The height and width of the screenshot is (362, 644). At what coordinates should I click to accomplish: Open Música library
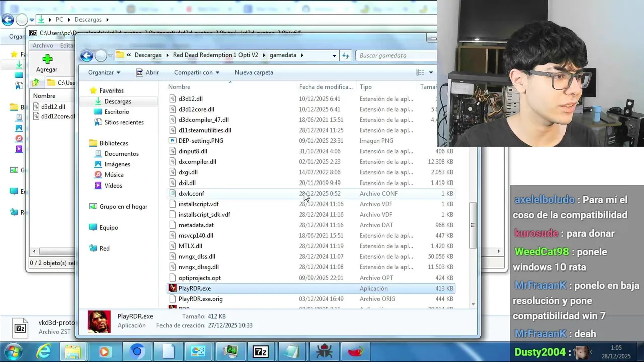[x=114, y=175]
